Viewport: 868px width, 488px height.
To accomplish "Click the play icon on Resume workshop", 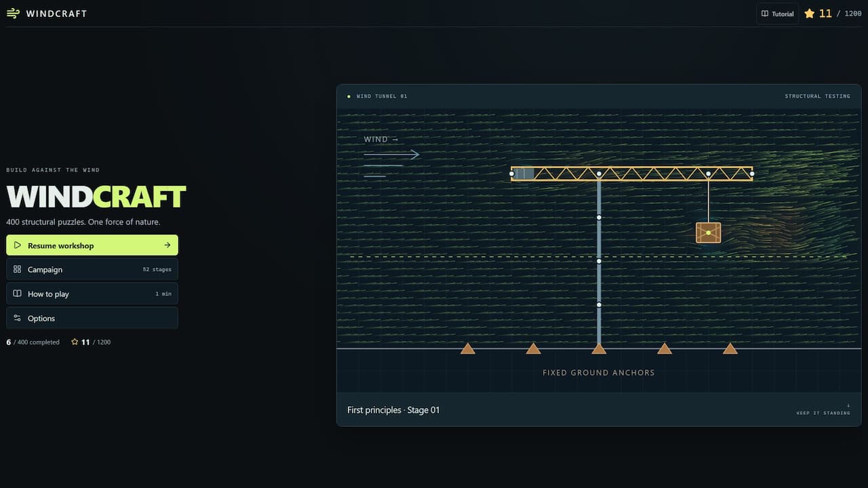I will click(x=18, y=245).
